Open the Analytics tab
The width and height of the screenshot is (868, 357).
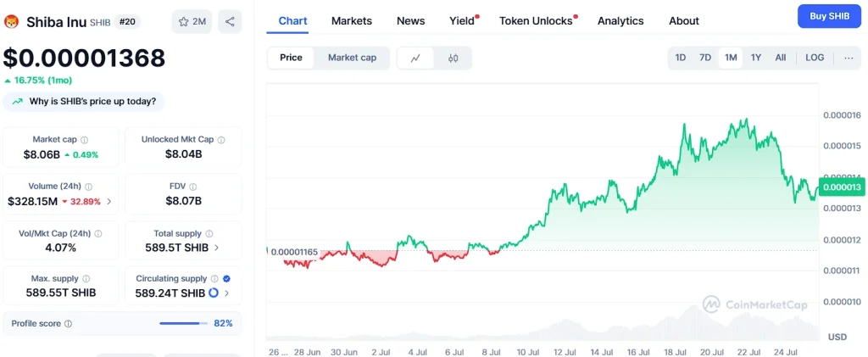(x=620, y=21)
